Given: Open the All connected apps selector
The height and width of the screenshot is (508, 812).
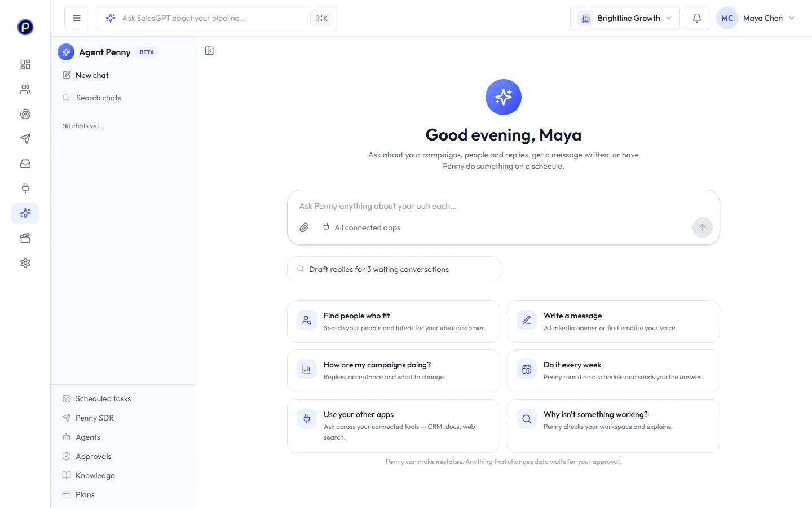Looking at the screenshot, I should (361, 227).
